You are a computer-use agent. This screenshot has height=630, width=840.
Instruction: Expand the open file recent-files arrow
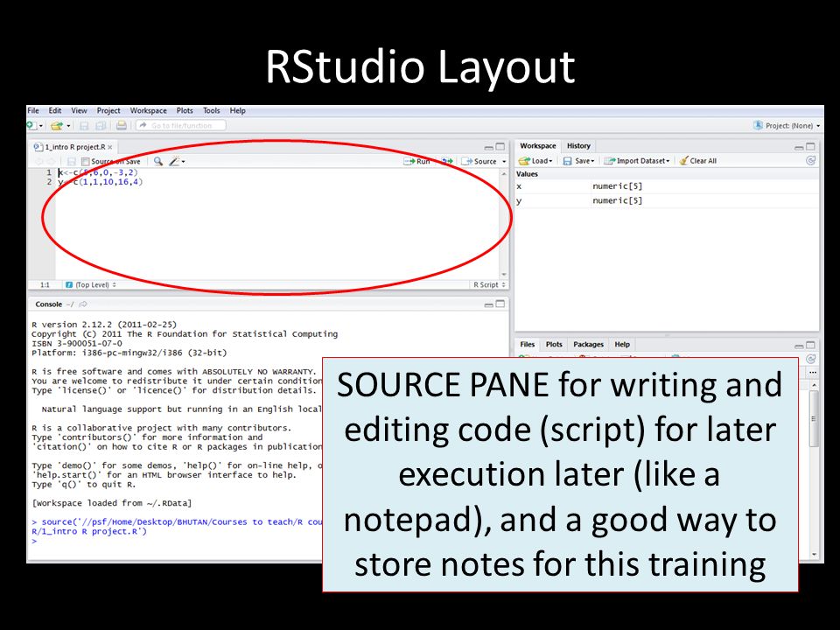68,126
